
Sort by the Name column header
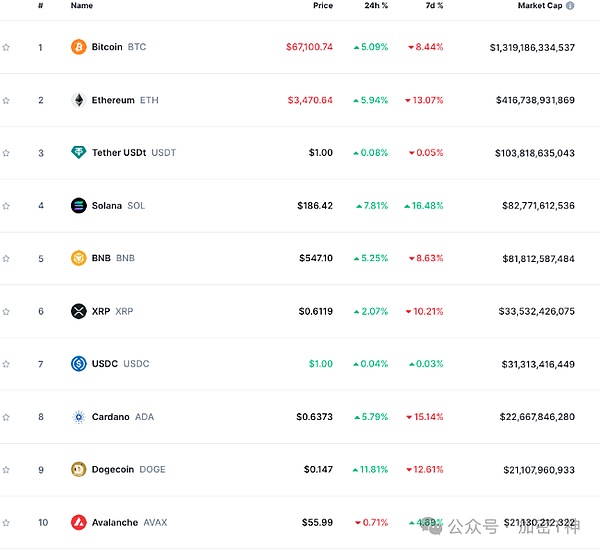(82, 6)
